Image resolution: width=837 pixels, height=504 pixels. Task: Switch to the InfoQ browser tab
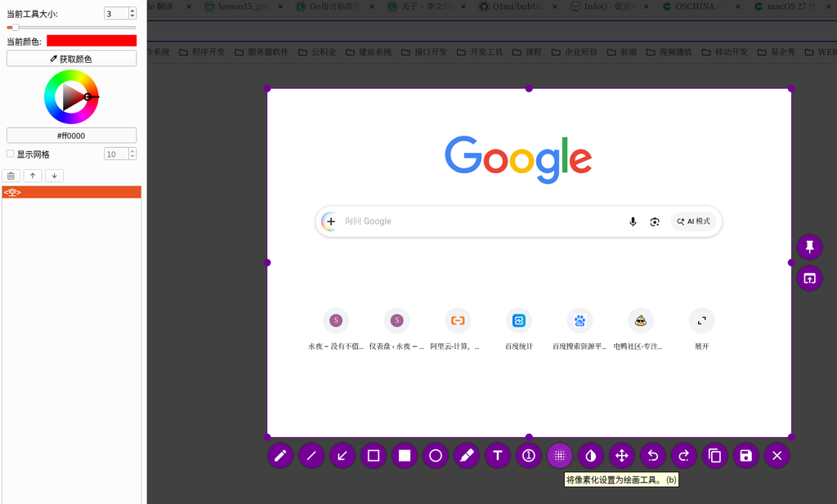[x=609, y=7]
